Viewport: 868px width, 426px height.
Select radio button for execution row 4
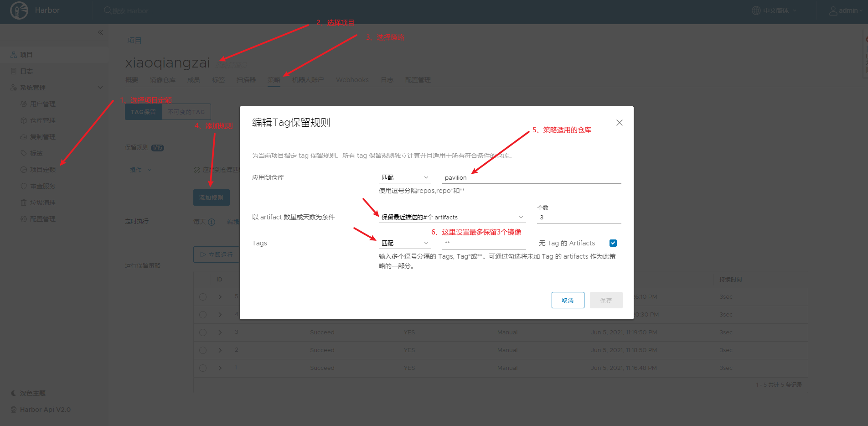point(203,315)
